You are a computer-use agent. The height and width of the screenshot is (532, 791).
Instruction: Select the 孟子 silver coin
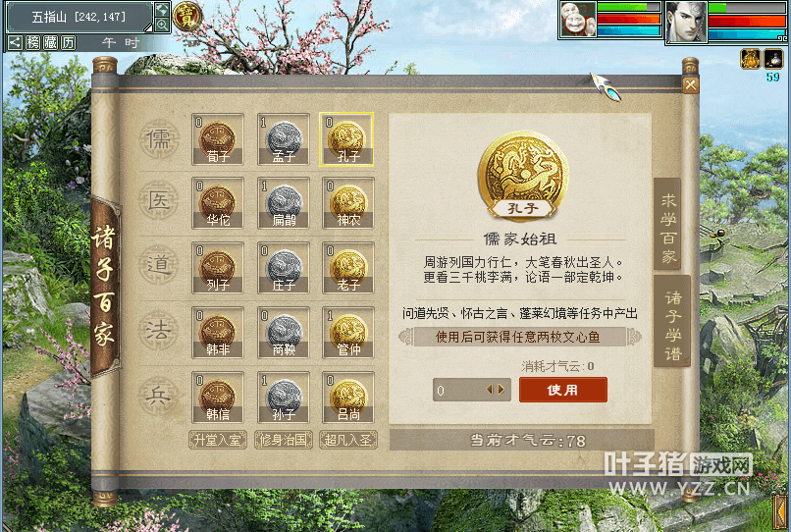pos(284,139)
